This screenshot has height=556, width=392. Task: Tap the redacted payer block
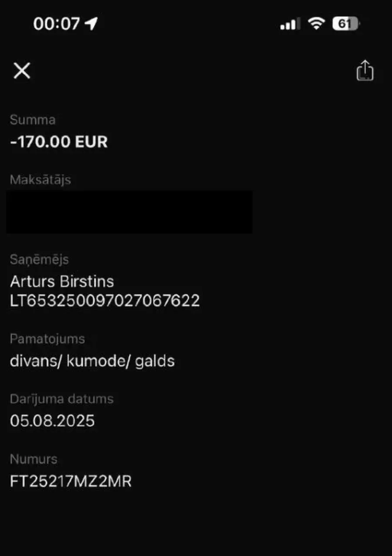(129, 212)
